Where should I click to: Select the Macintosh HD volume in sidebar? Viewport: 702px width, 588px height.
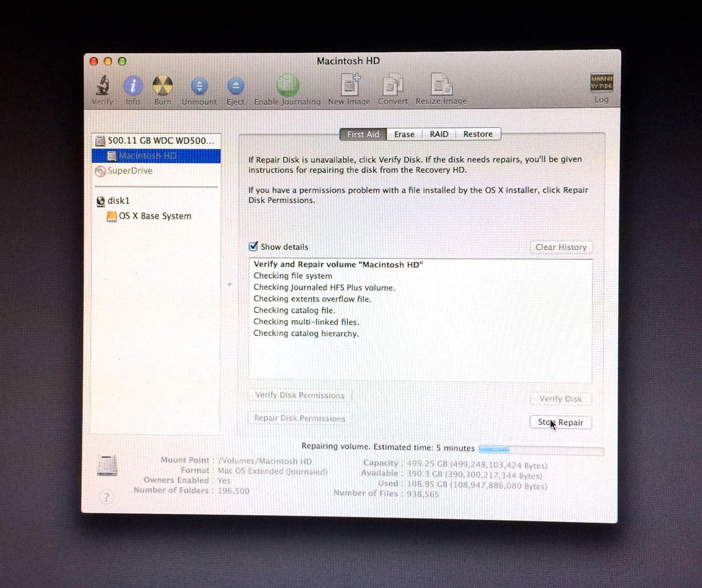[x=156, y=155]
